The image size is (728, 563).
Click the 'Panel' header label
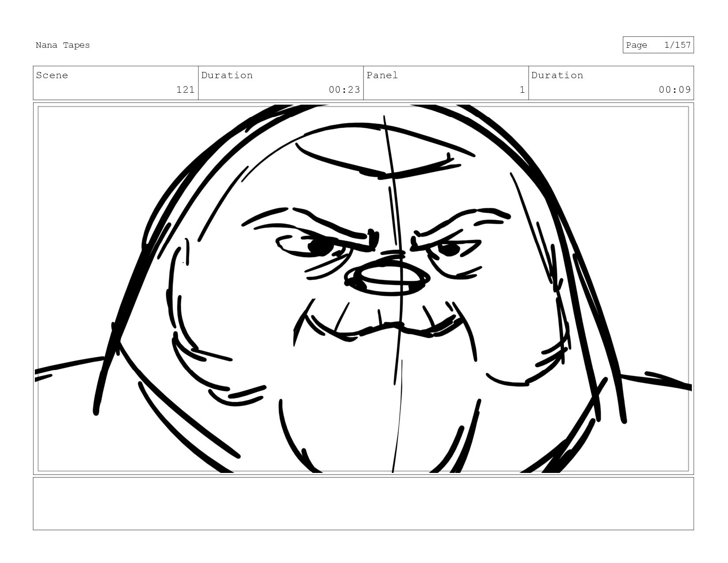382,76
